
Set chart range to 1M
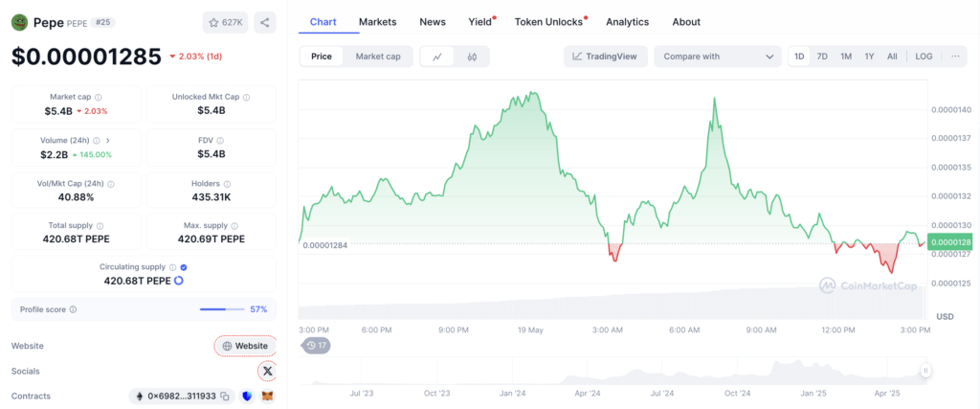[x=846, y=57]
